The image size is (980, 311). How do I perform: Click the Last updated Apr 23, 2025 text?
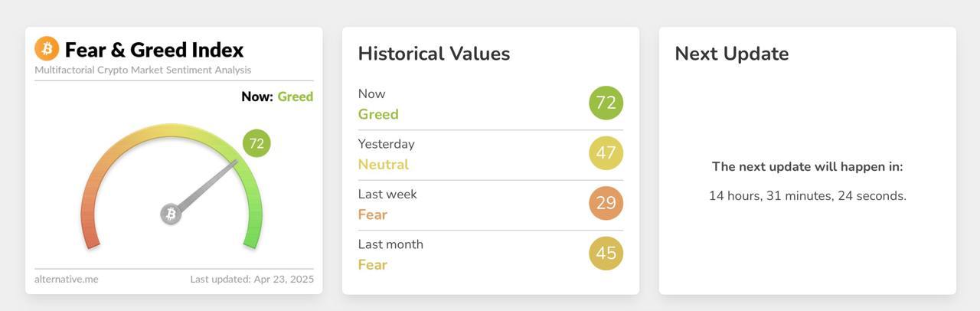pyautogui.click(x=252, y=279)
